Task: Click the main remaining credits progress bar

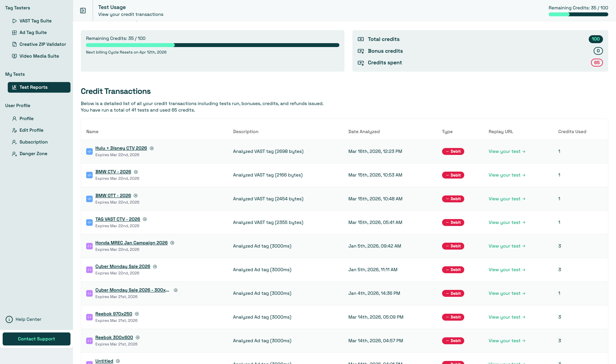Action: 212,45
